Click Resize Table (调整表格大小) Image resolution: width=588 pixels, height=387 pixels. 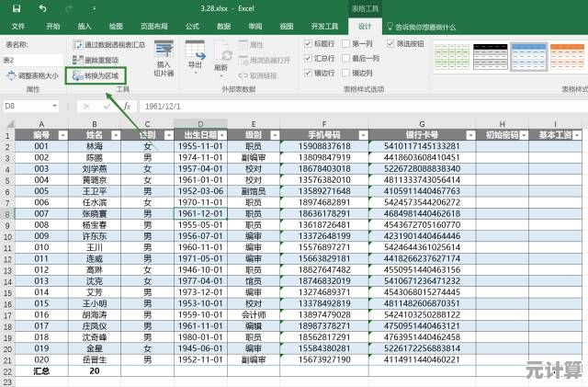coord(33,75)
